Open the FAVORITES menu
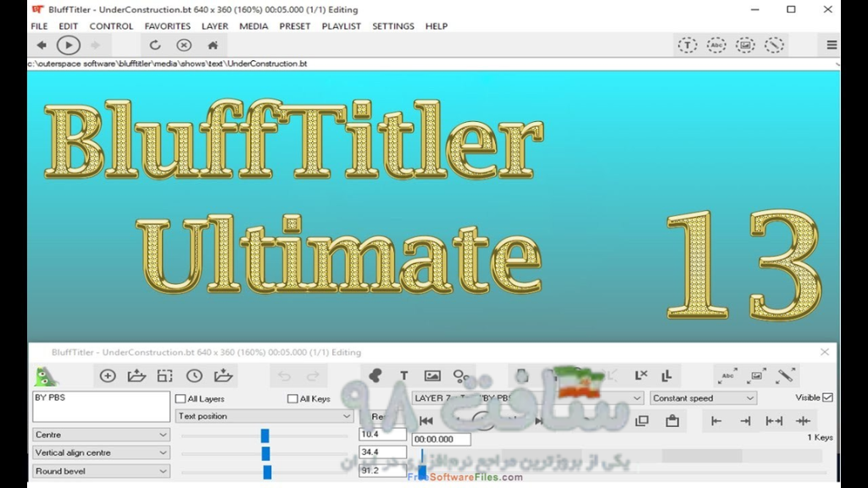Viewport: 868px width, 488px height. point(167,26)
